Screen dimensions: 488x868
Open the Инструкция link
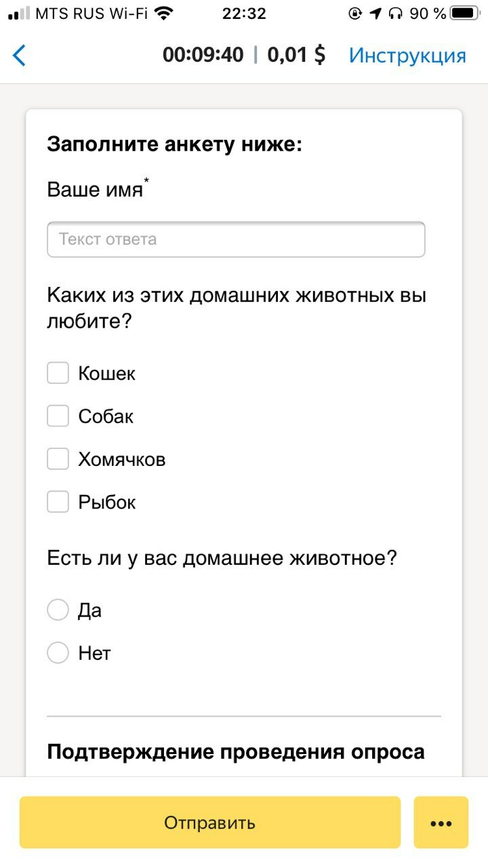(407, 55)
